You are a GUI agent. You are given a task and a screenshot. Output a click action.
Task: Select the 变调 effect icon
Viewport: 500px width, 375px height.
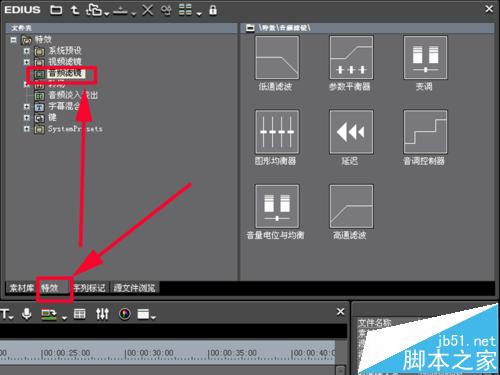tap(425, 58)
